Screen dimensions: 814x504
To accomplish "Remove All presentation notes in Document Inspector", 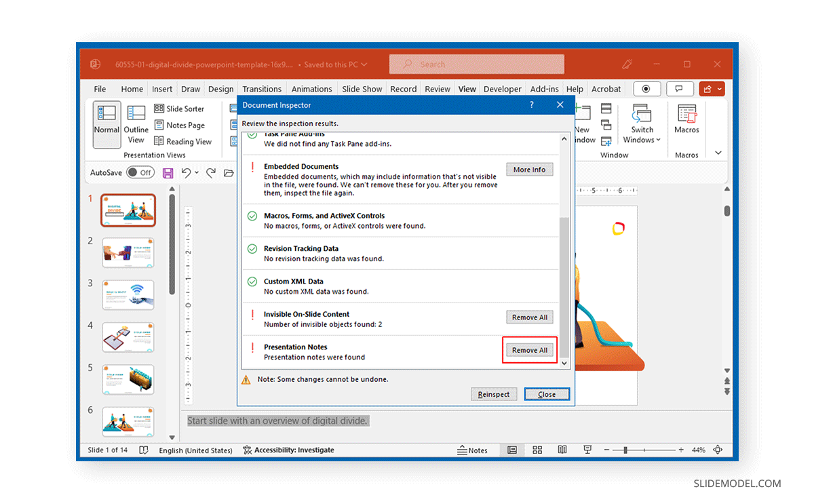I will (x=530, y=349).
